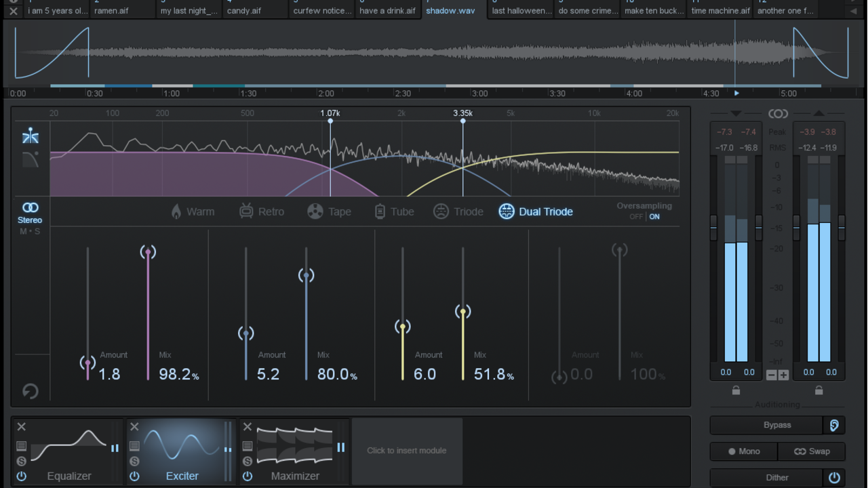Open the Equalizer module preset list
Image resolution: width=868 pixels, height=488 pixels.
click(22, 446)
